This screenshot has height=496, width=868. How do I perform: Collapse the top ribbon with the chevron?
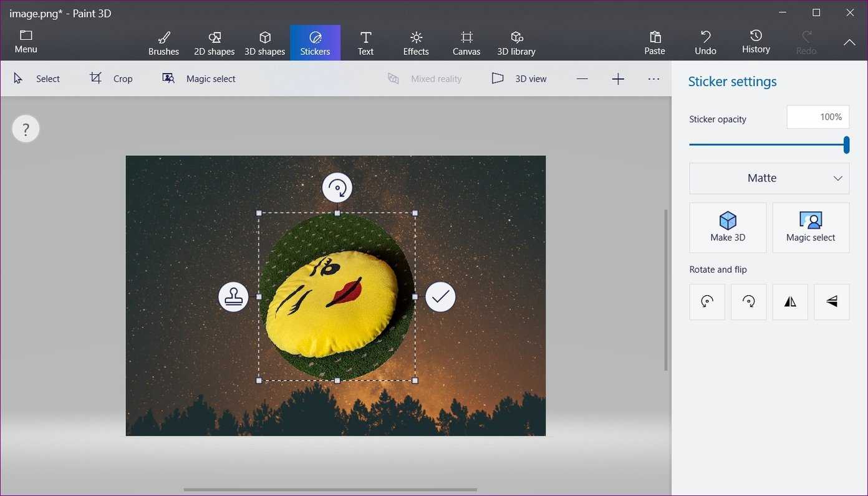pos(849,42)
